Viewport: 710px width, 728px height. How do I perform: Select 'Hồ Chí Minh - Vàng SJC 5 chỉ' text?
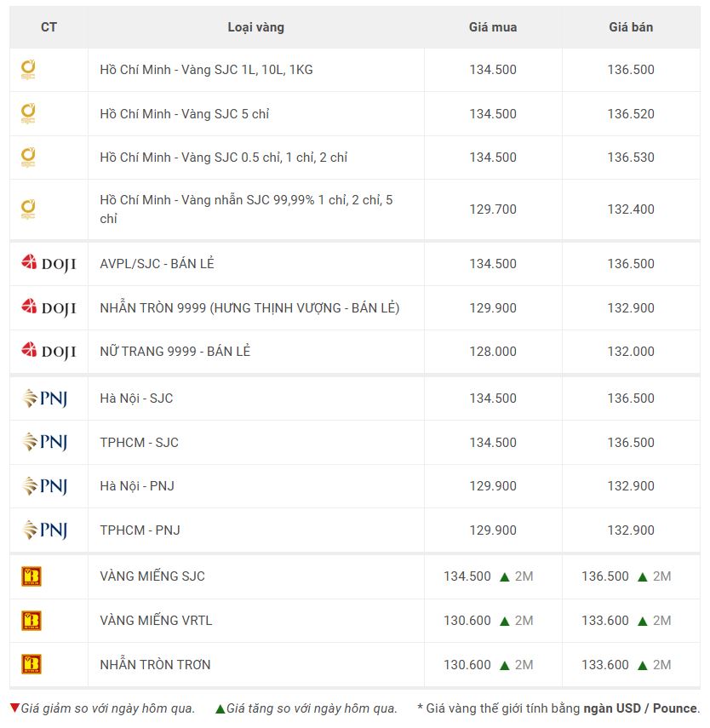[185, 114]
